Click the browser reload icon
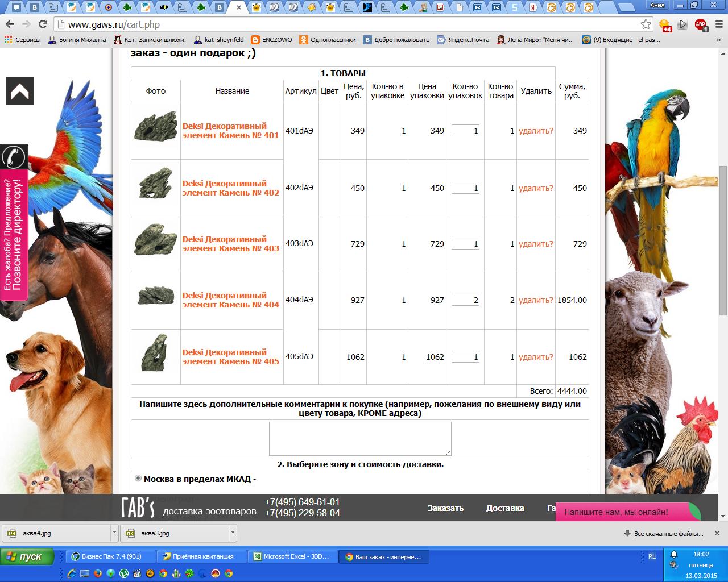The image size is (728, 582). click(x=43, y=24)
